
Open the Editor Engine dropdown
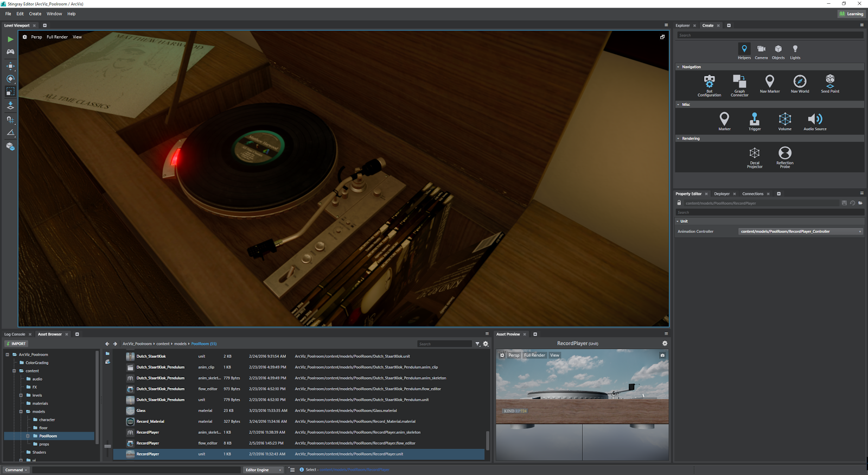point(264,470)
